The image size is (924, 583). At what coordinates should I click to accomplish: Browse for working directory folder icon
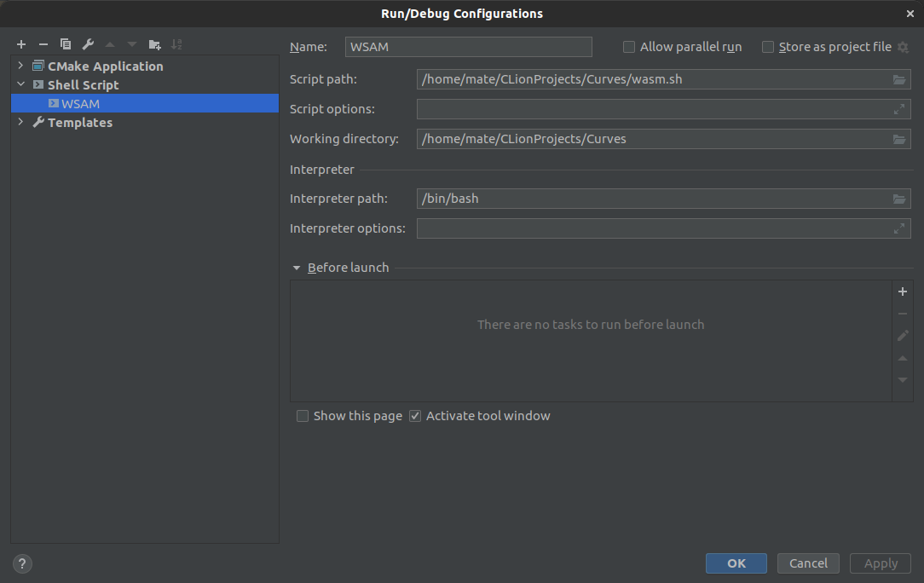[899, 139]
